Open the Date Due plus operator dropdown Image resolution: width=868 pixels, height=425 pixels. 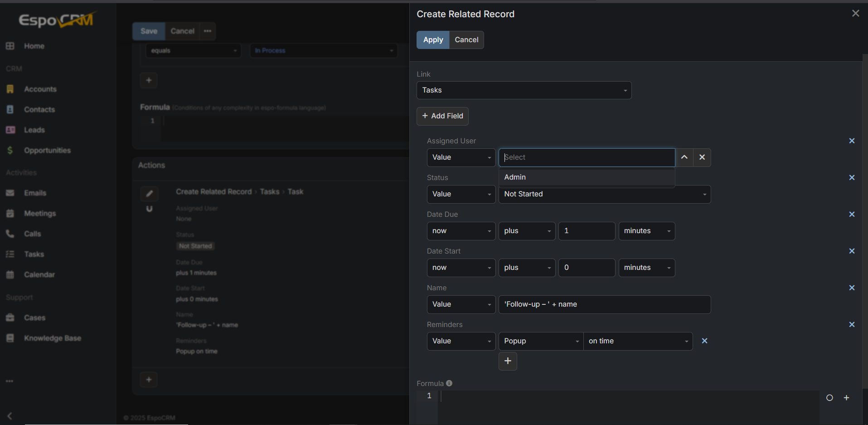click(527, 231)
